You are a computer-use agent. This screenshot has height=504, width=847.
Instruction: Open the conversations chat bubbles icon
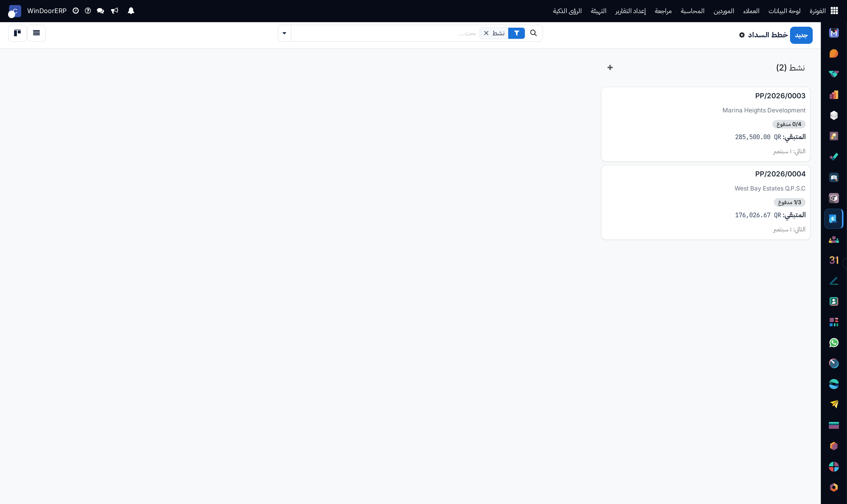pyautogui.click(x=101, y=11)
